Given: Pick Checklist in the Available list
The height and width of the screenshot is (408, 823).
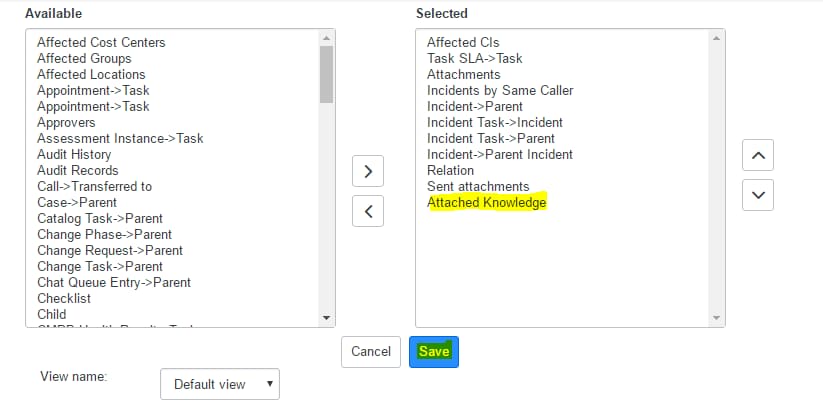Looking at the screenshot, I should click(x=64, y=298).
